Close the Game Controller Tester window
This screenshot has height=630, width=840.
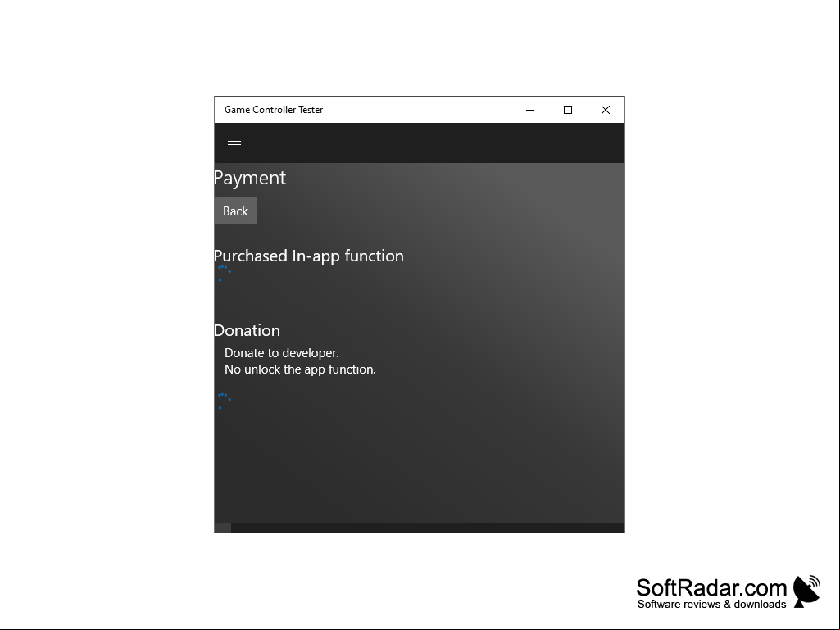(606, 110)
